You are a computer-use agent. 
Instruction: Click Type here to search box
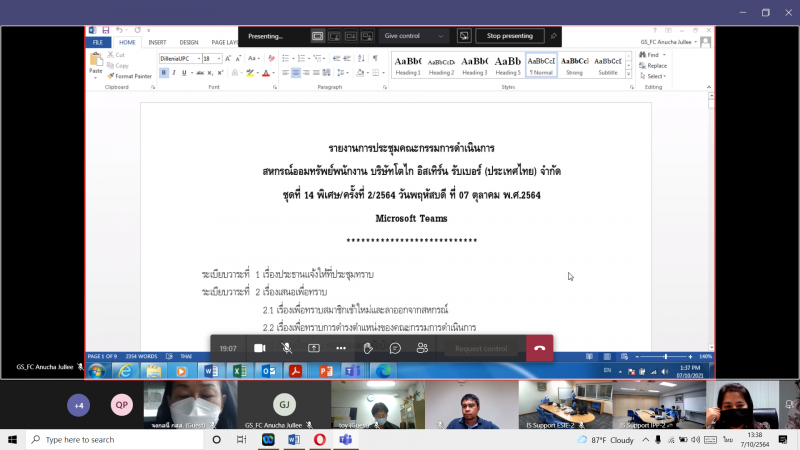pos(115,440)
